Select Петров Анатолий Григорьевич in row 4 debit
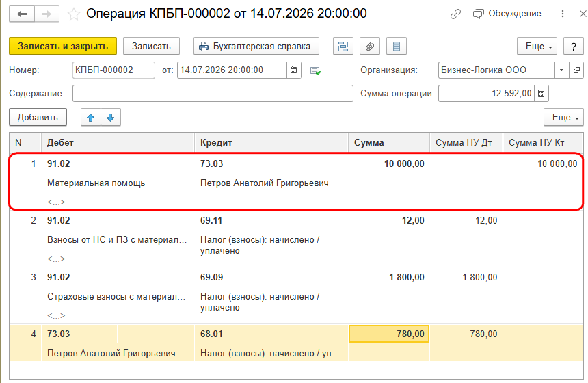 pos(111,353)
